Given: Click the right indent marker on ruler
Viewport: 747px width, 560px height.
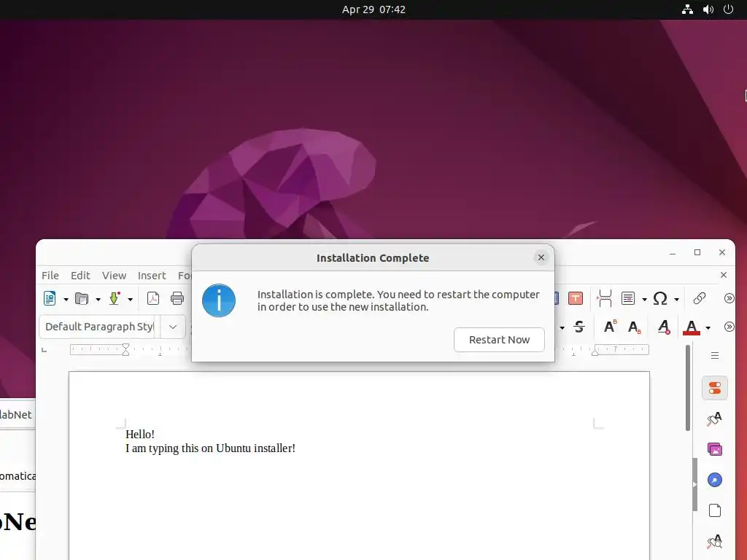Looking at the screenshot, I should coord(595,352).
